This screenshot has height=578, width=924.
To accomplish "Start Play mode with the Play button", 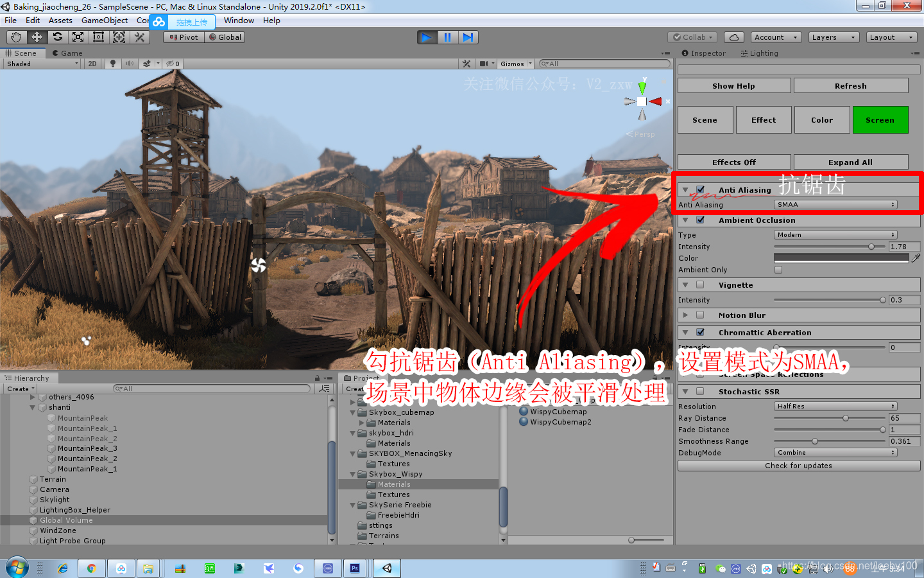I will (x=427, y=37).
